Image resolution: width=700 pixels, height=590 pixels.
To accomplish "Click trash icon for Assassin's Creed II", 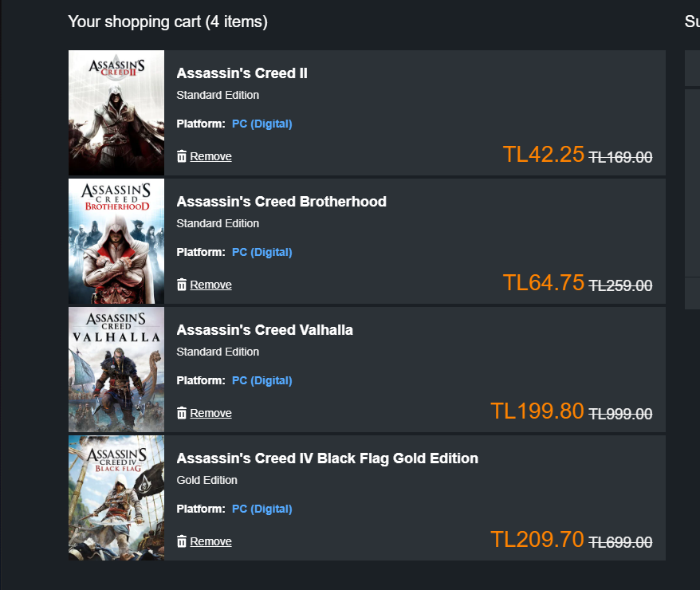I will pyautogui.click(x=182, y=156).
